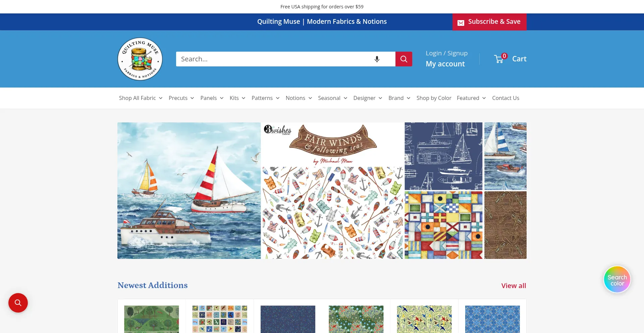Open the nautical signal flags fabric image
This screenshot has height=333, width=644.
point(443,225)
